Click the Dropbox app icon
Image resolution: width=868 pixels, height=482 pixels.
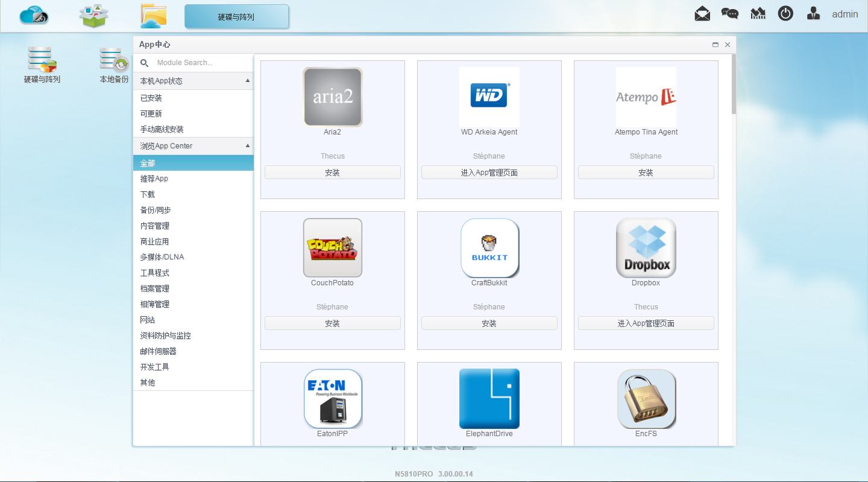coord(646,248)
